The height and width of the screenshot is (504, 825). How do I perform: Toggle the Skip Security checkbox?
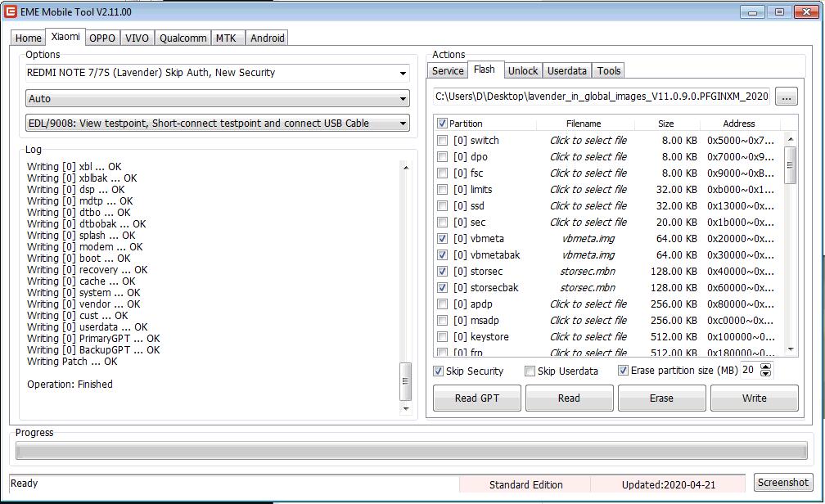[x=438, y=371]
